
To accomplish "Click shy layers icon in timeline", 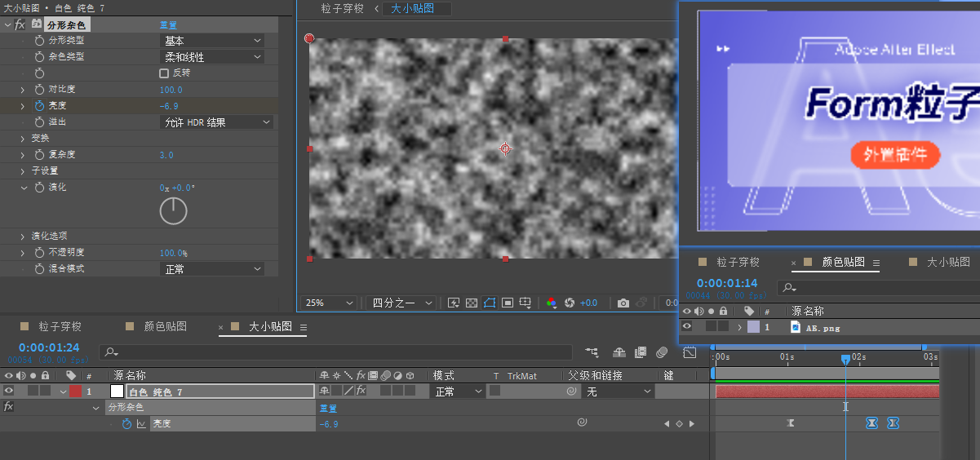I will click(619, 352).
